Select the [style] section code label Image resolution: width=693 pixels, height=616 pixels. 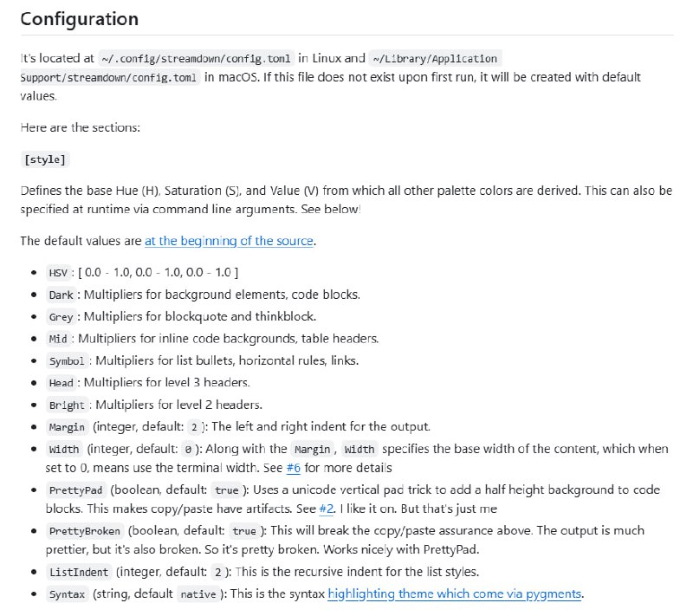coord(45,159)
